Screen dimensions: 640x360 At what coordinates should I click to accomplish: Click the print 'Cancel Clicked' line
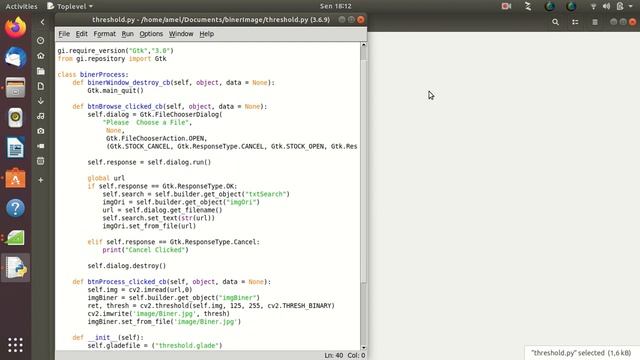[145, 250]
